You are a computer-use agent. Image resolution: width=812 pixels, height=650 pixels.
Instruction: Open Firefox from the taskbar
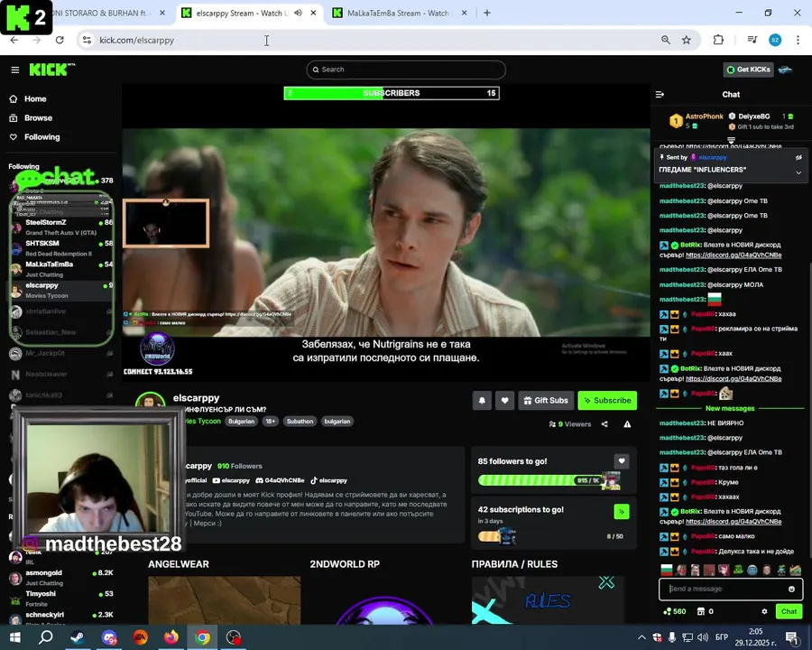[171, 637]
